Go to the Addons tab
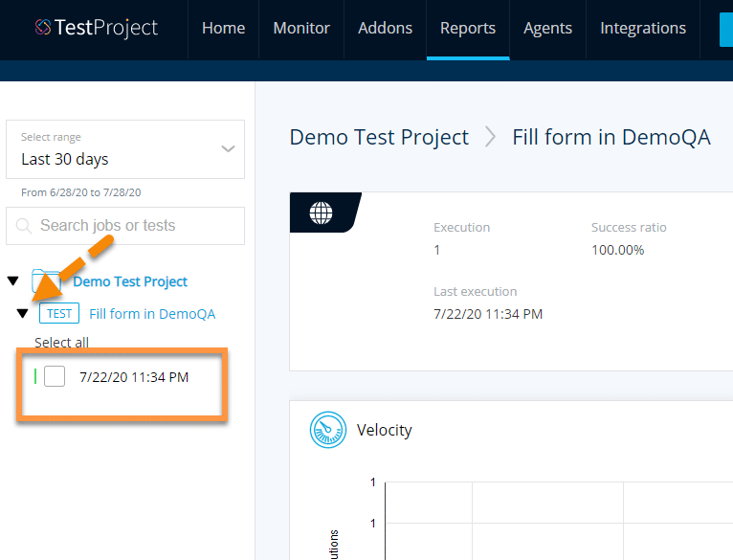Screen dimensions: 733x560 click(386, 28)
